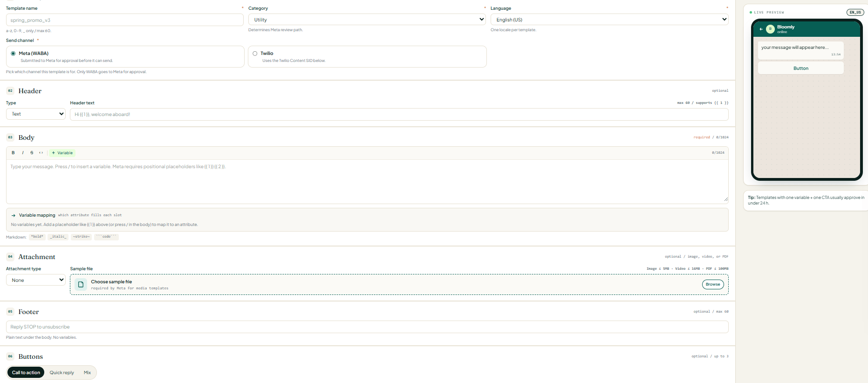Viewport: 868px width, 383px height.
Task: Browse for a sample file
Action: [x=713, y=284]
